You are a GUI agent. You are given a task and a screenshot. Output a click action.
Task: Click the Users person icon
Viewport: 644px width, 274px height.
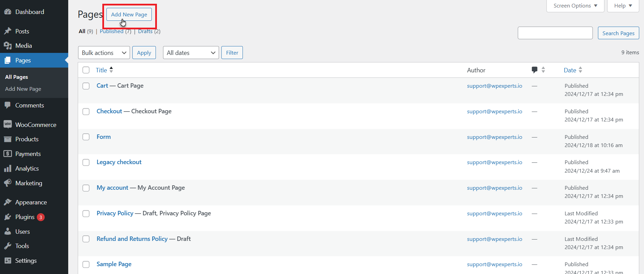tap(8, 232)
